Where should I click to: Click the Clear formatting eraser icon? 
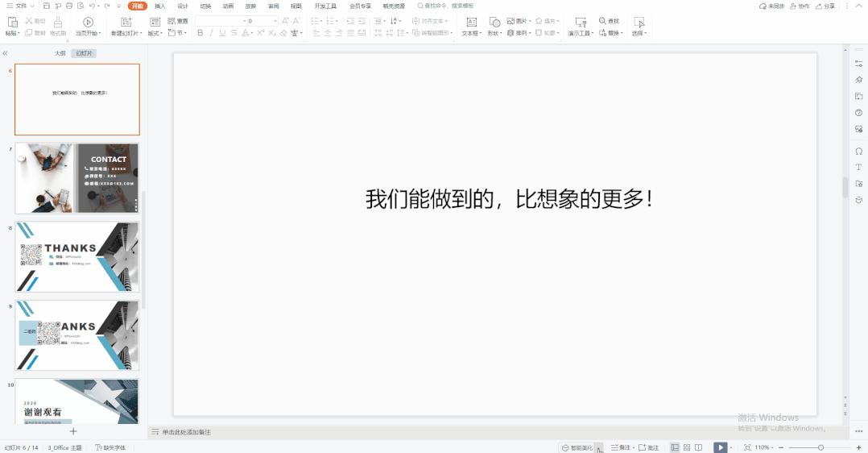[x=283, y=33]
